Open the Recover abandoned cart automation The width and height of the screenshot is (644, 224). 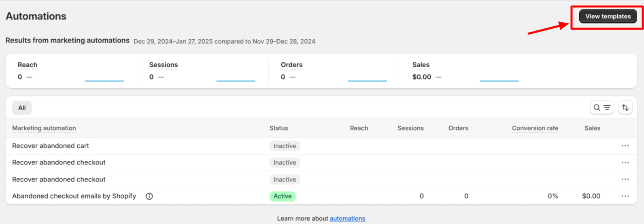point(51,146)
